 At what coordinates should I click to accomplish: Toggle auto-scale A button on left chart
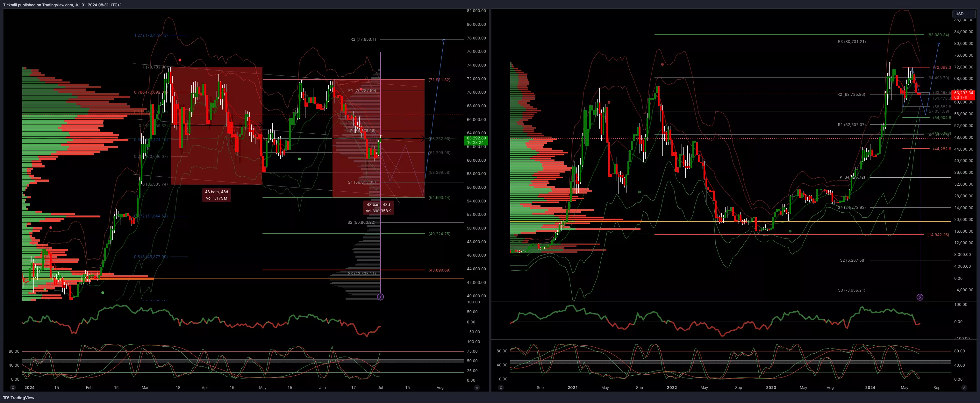coord(477,387)
